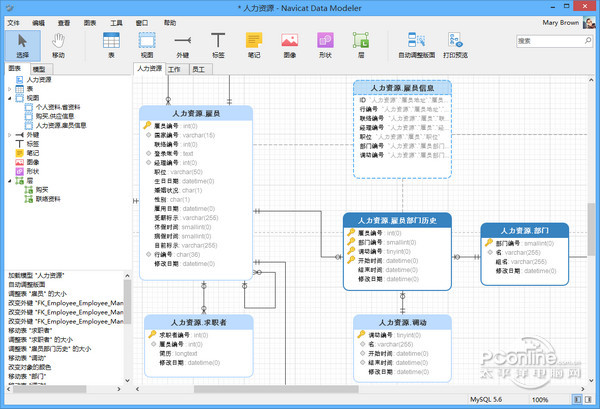600x409 pixels.
Task: Open the 窗口 menu
Action: click(142, 23)
